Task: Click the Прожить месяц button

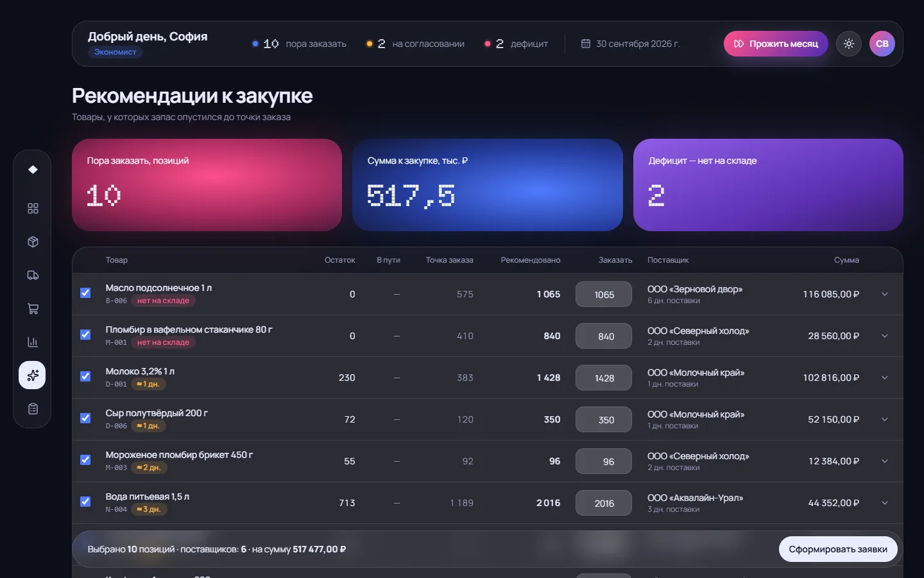Action: [776, 44]
